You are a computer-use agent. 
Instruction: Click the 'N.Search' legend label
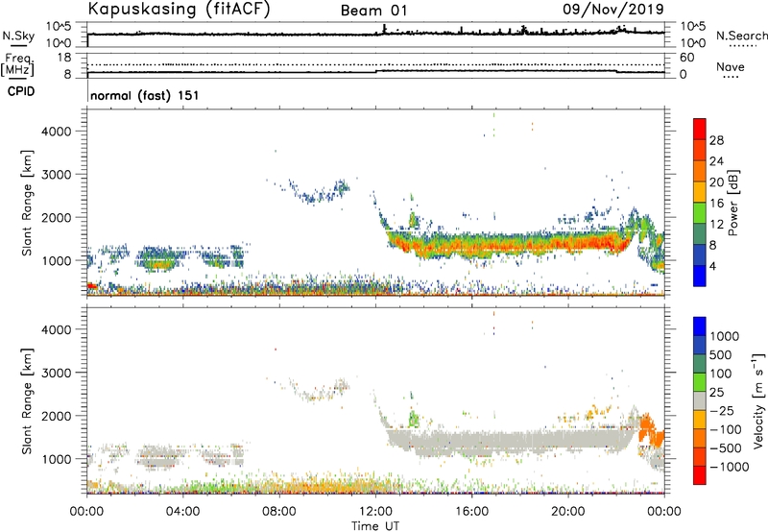[x=741, y=36]
